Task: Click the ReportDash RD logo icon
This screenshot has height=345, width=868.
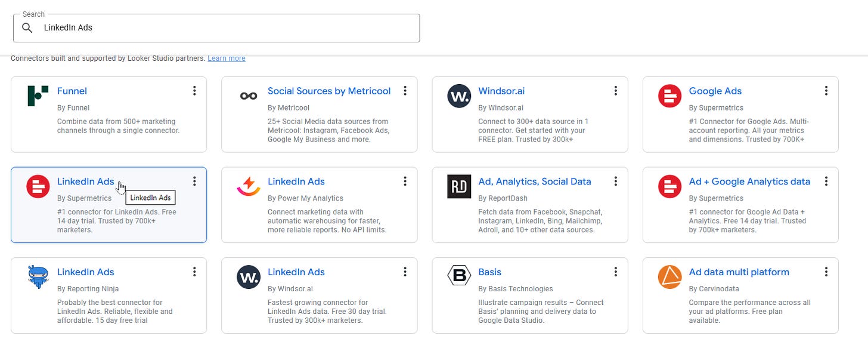Action: [459, 187]
